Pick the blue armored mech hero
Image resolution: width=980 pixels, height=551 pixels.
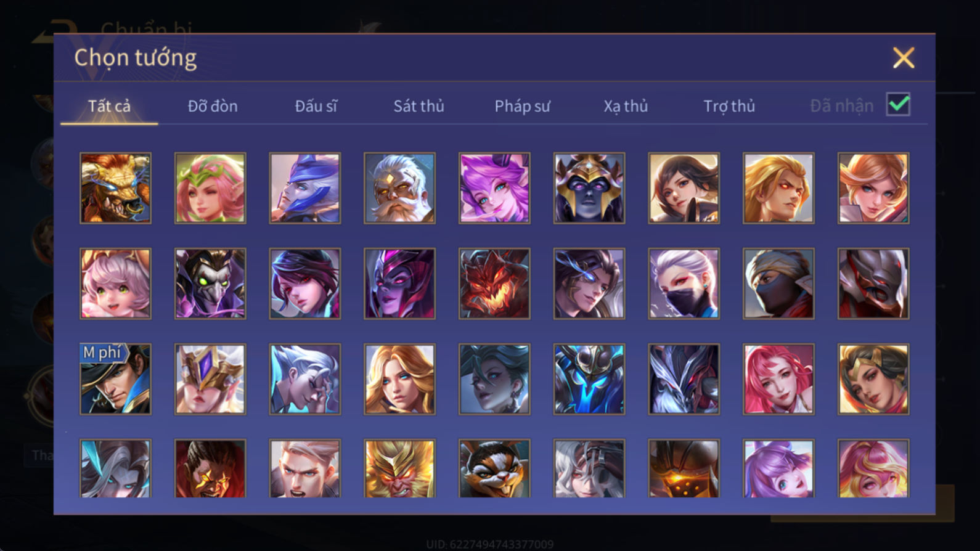pos(589,379)
